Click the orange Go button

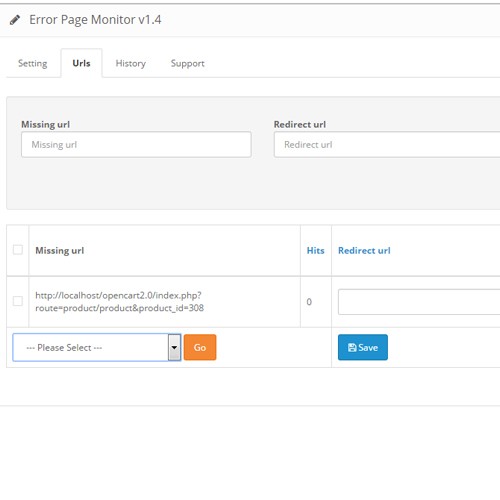(200, 347)
